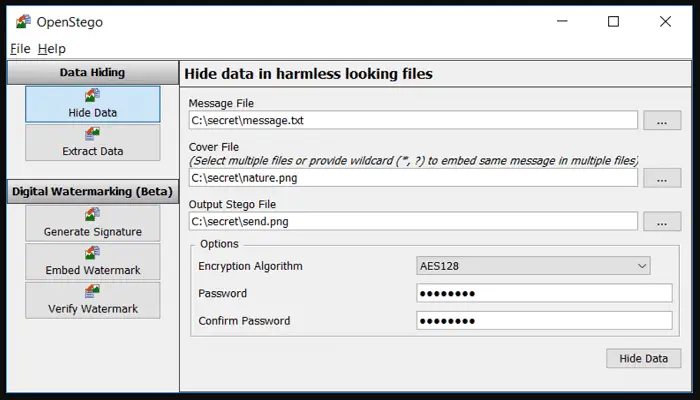This screenshot has width=700, height=400.
Task: Focus the Message File path field
Action: 413,121
